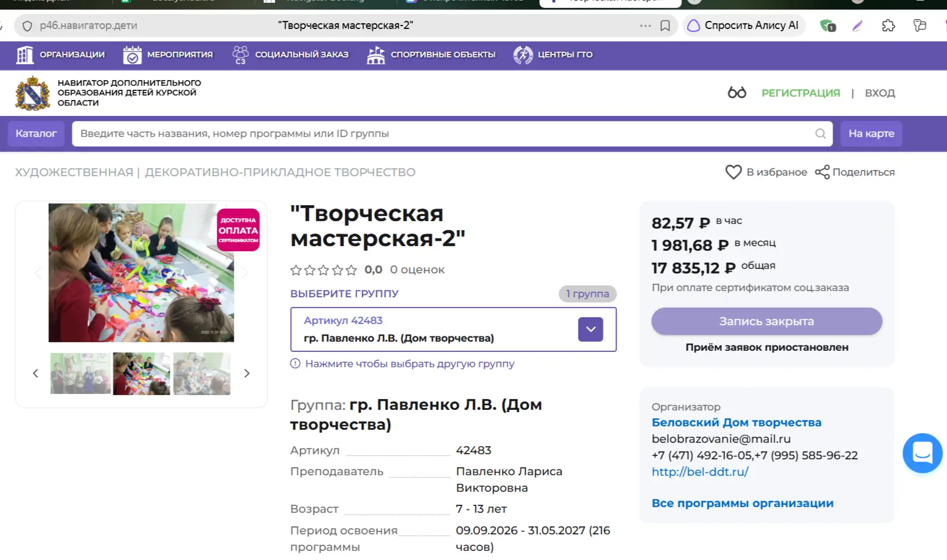Screen dimensions: 947x560
Task: Click the fifth rating star
Action: (351, 270)
